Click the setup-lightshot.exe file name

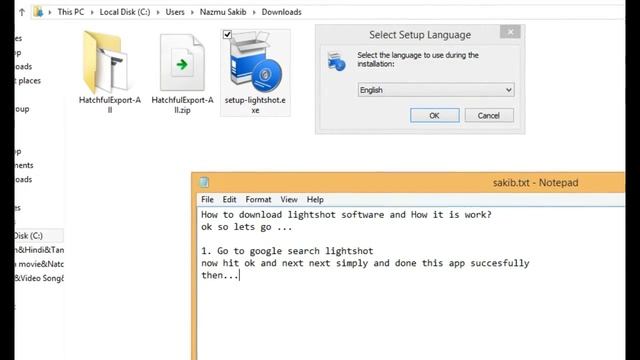point(255,105)
